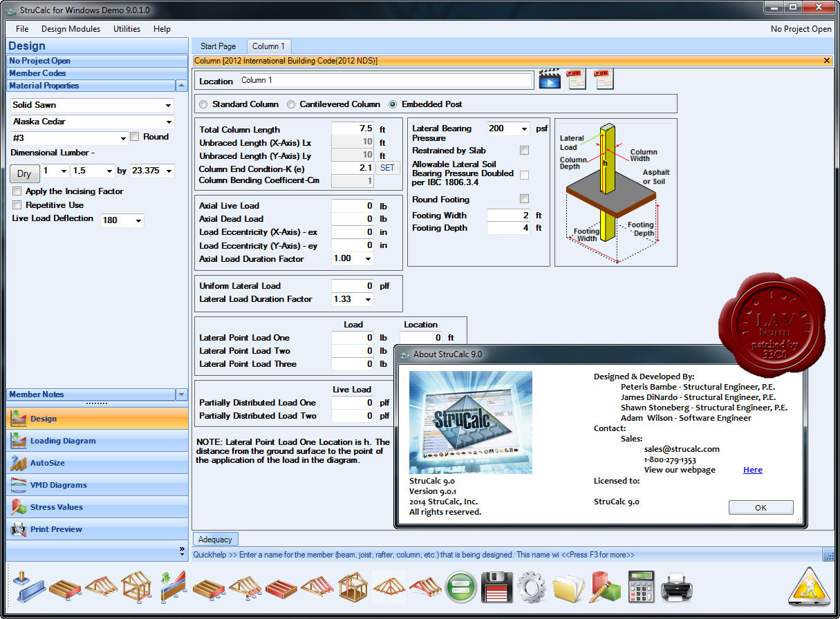Image resolution: width=840 pixels, height=619 pixels.
Task: Select the Embedded Post radio button
Action: coord(393,104)
